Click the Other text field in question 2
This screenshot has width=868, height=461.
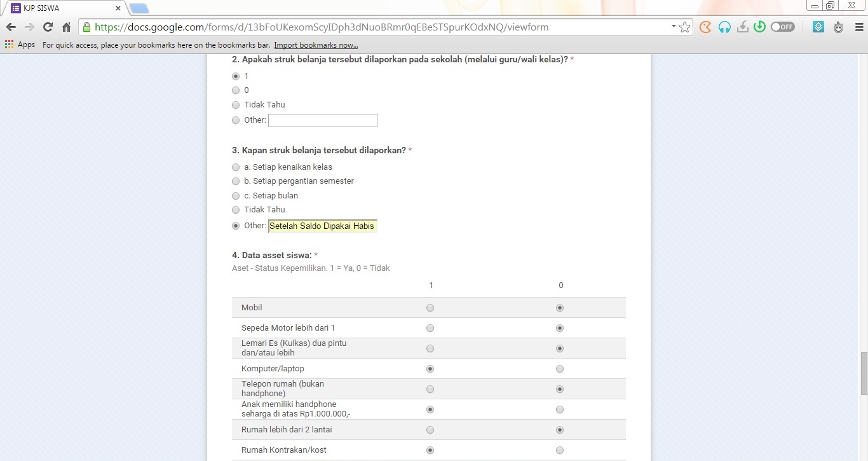pos(323,120)
